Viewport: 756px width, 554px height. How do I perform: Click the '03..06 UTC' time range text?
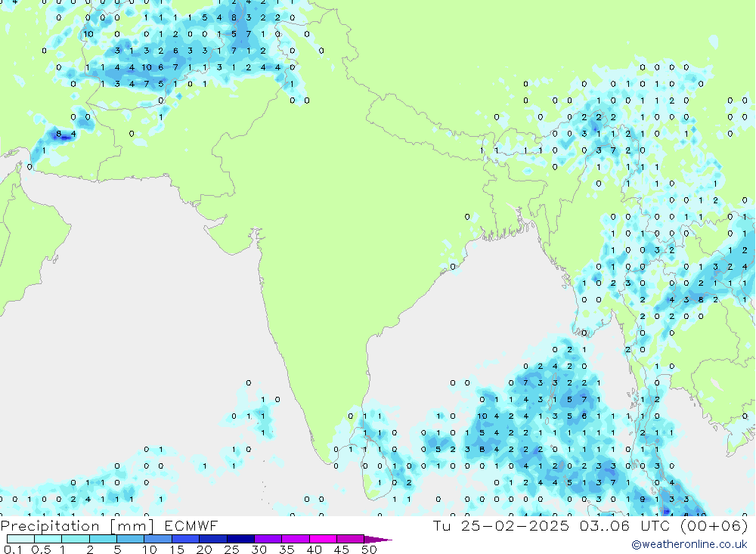click(x=626, y=525)
